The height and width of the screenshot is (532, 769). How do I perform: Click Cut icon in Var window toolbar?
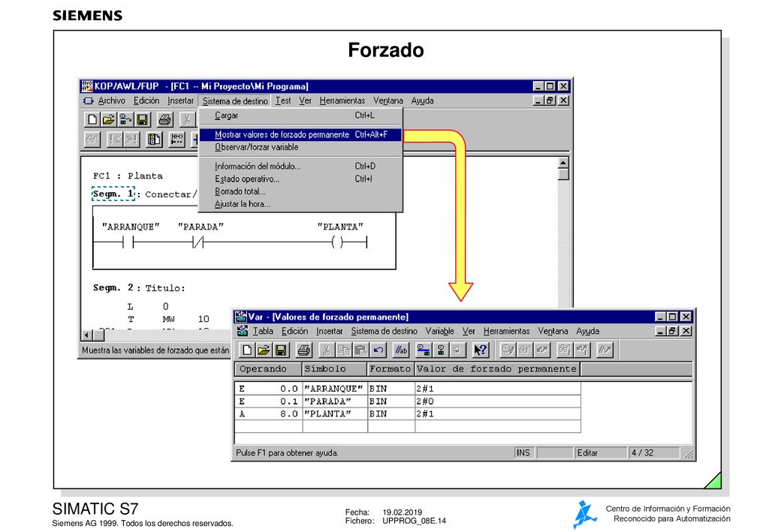point(326,350)
